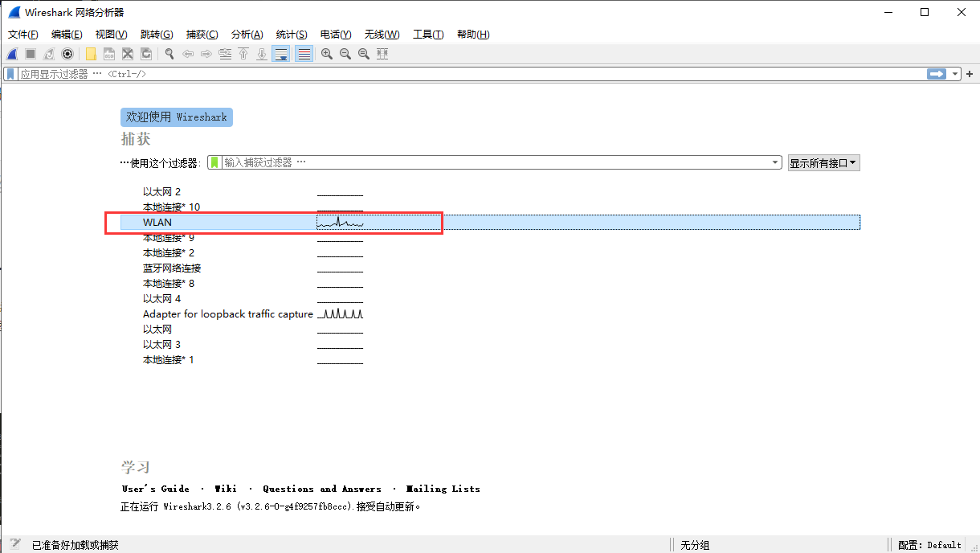Toggle packet list colorization
This screenshot has height=553, width=980.
304,54
